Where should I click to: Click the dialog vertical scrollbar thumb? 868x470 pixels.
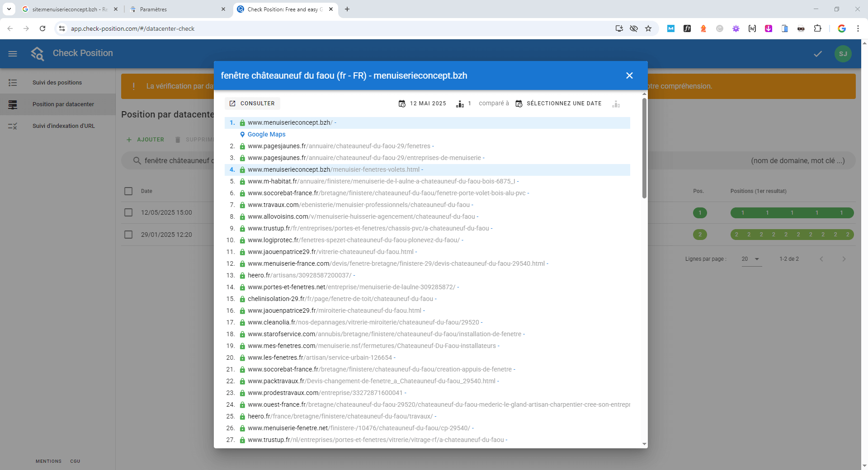pos(644,148)
